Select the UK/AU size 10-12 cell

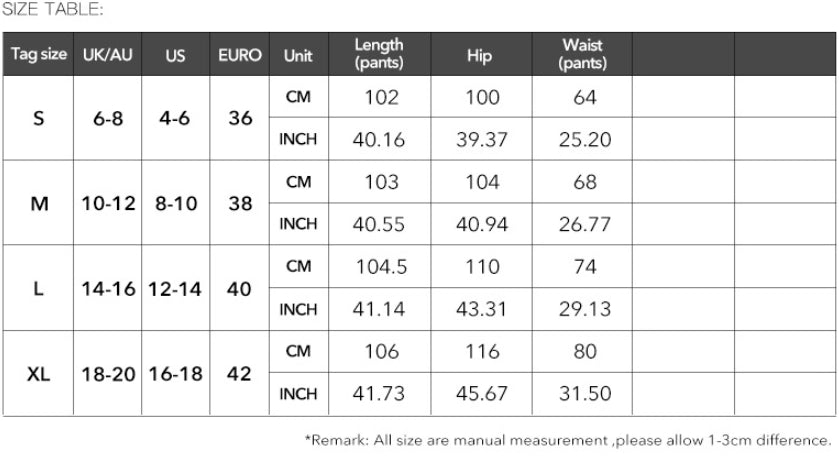[x=108, y=203]
